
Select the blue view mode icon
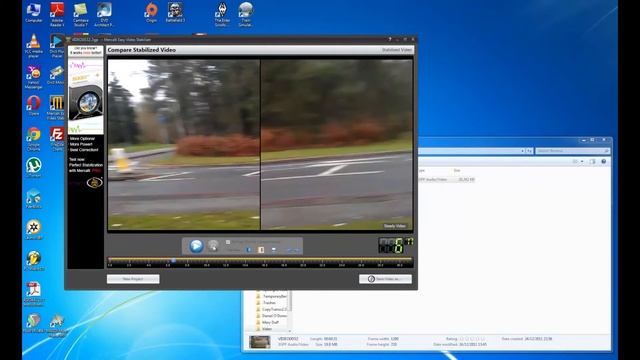coord(249,250)
